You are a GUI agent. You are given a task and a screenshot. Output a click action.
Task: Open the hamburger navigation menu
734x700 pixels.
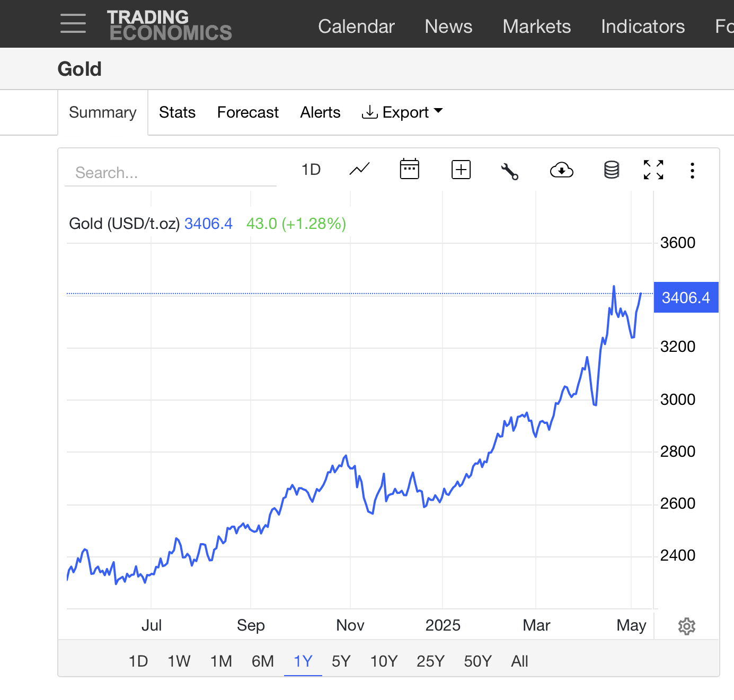(x=73, y=24)
